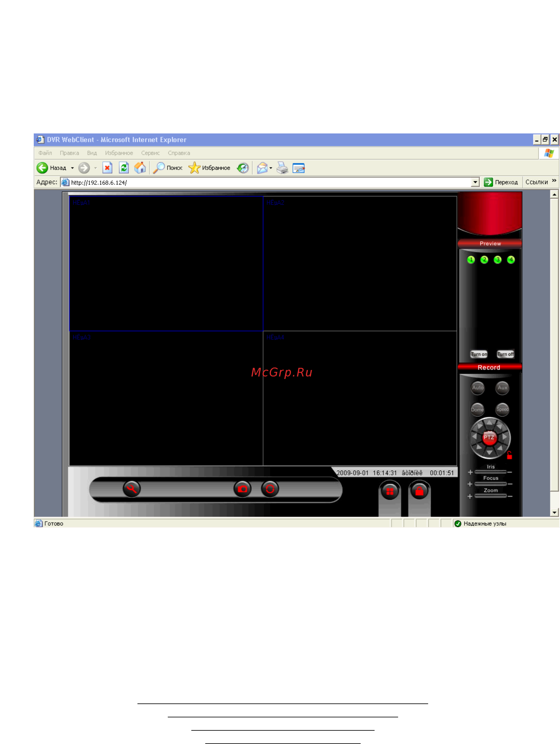Click the Zoom minus control
This screenshot has width=560, height=744.
click(x=510, y=496)
